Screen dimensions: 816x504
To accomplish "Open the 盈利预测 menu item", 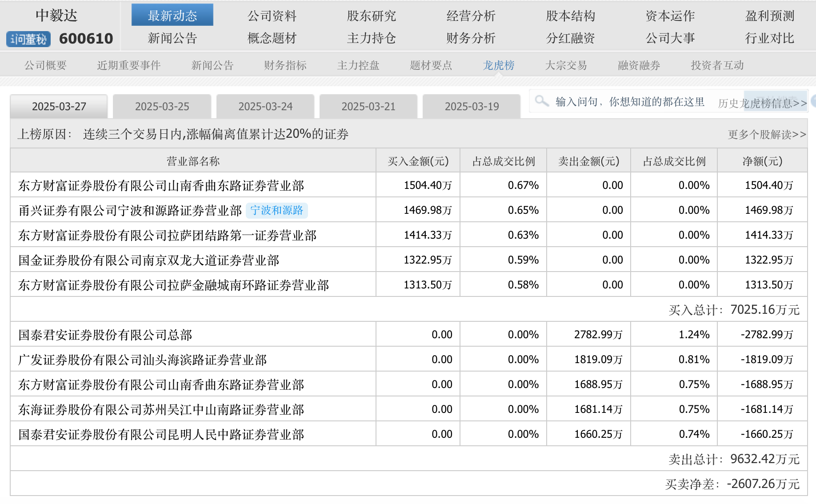I will pyautogui.click(x=769, y=16).
